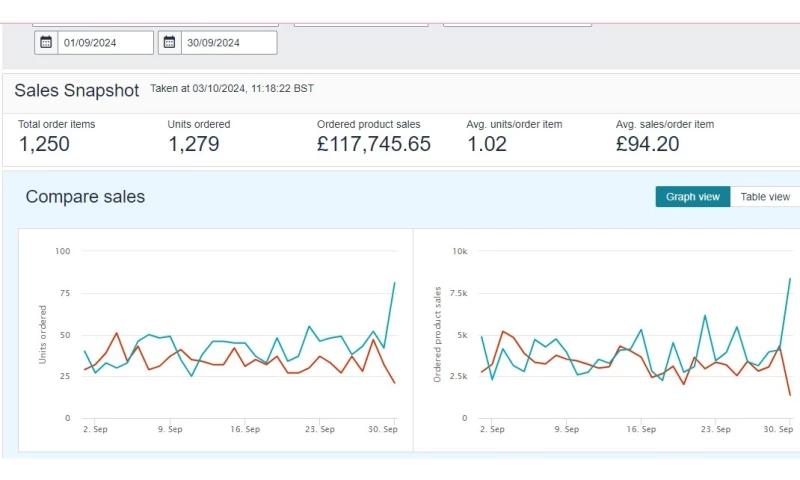Click the Sales Snapshot heading

77,90
